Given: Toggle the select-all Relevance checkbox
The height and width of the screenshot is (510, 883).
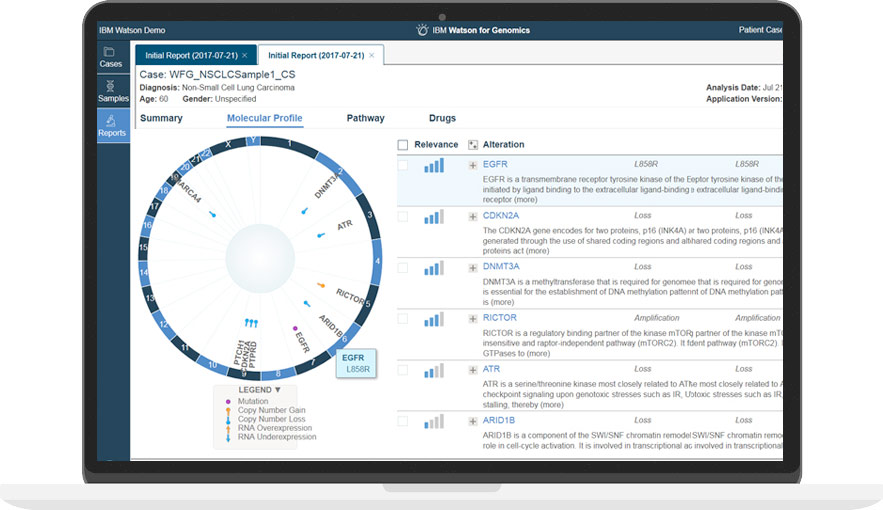Looking at the screenshot, I should point(403,145).
